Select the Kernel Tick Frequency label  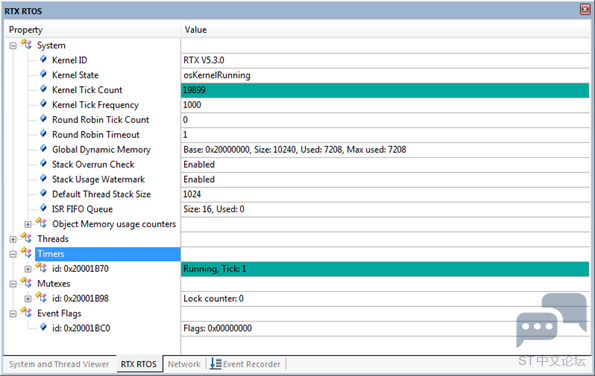coord(95,105)
